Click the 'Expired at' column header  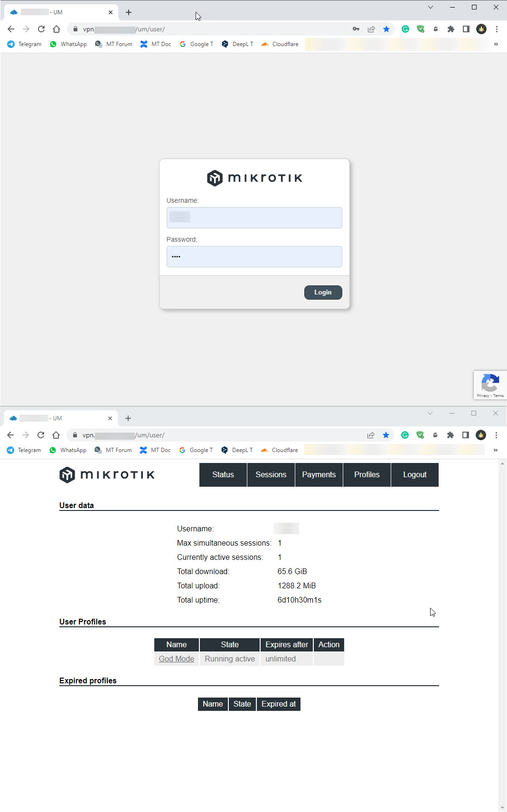(x=279, y=704)
